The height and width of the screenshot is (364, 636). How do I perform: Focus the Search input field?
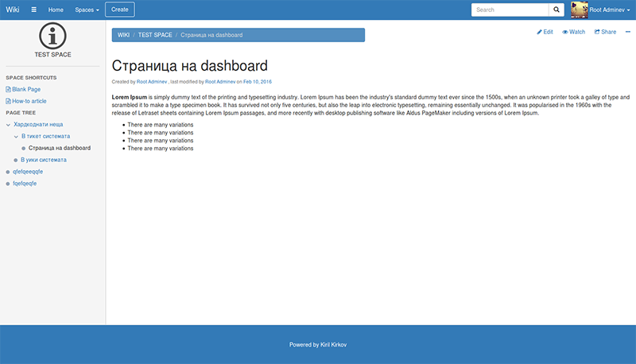point(510,10)
